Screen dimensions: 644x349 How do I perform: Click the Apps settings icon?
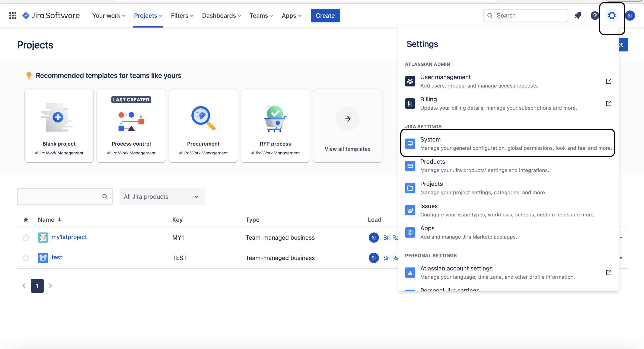click(410, 232)
